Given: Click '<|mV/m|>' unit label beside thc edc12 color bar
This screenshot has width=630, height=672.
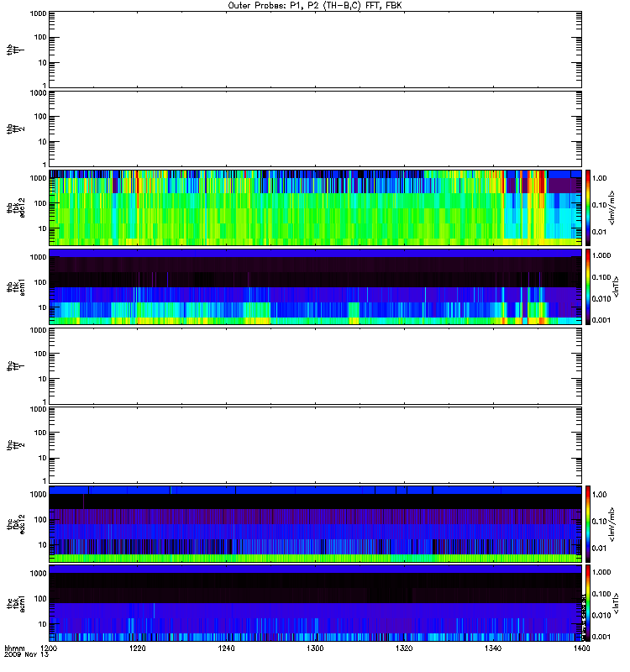Looking at the screenshot, I should coord(612,524).
